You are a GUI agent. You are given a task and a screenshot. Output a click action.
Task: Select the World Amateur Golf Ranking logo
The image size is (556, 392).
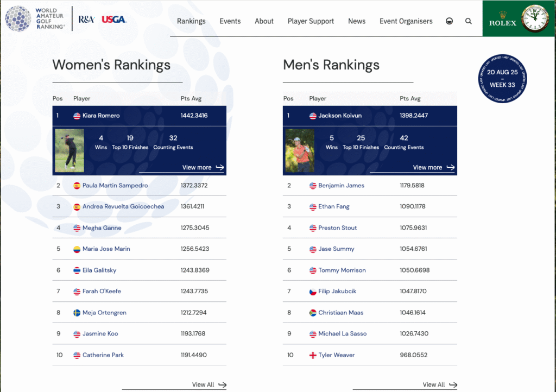pos(34,18)
